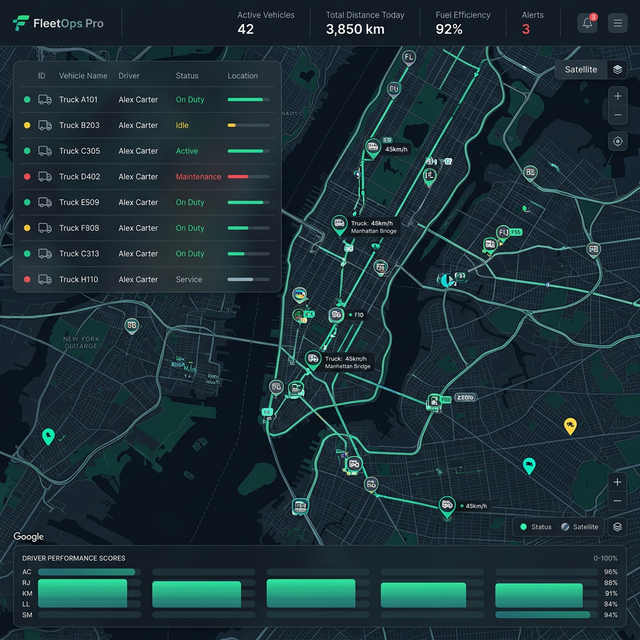Click the truck icon in Truck A101 row
Viewport: 640px width, 640px height.
pos(45,100)
